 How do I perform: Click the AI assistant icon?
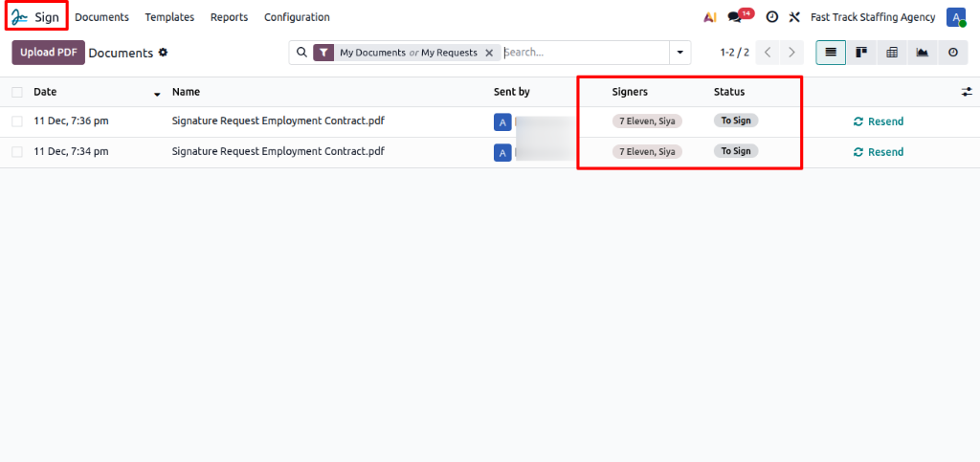(x=709, y=17)
